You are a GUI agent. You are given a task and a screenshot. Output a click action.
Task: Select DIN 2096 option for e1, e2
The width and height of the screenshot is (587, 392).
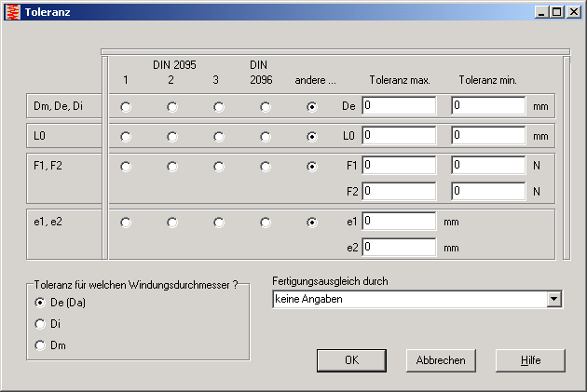point(266,223)
